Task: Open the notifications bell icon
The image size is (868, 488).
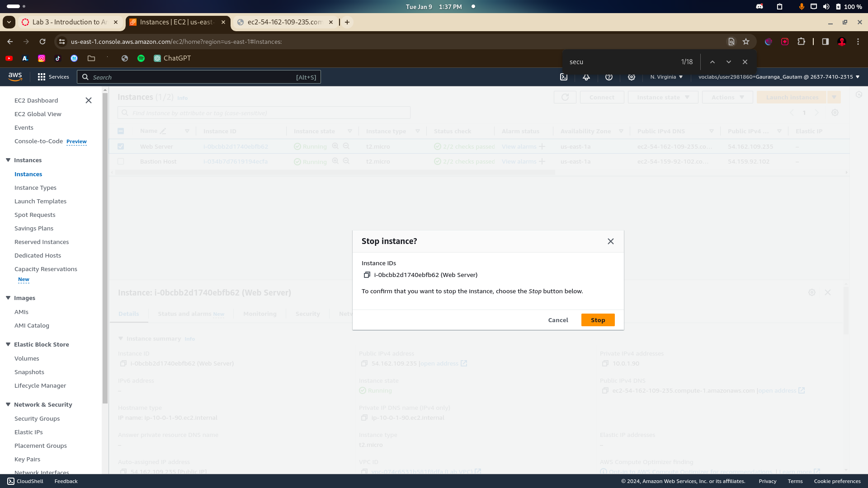Action: click(586, 77)
